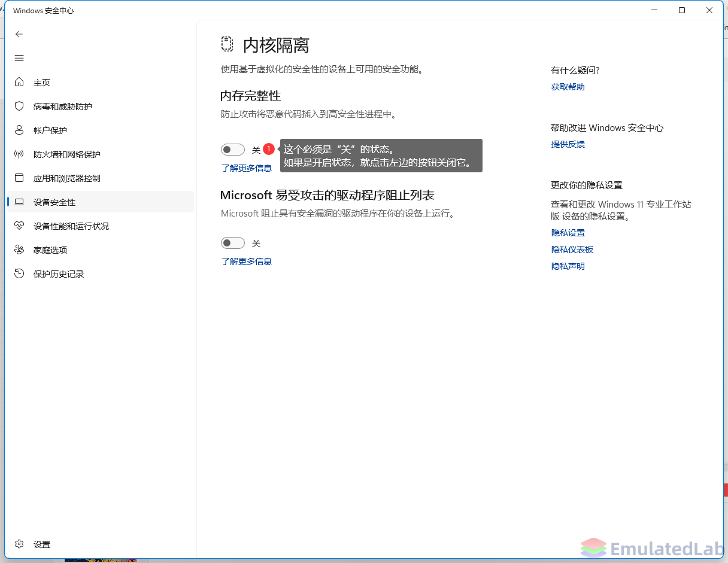Click the 更改你的隐私设置 heading
Viewport: 728px width, 563px height.
click(x=587, y=185)
